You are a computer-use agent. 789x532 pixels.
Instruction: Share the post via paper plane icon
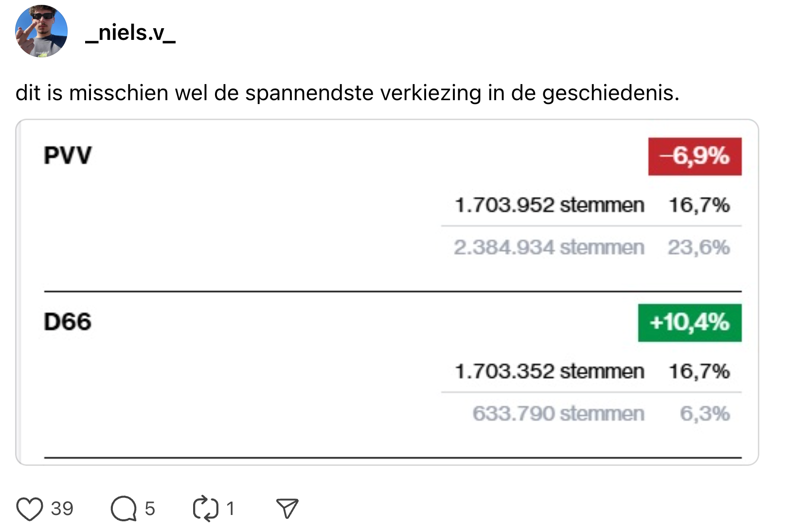click(x=287, y=509)
